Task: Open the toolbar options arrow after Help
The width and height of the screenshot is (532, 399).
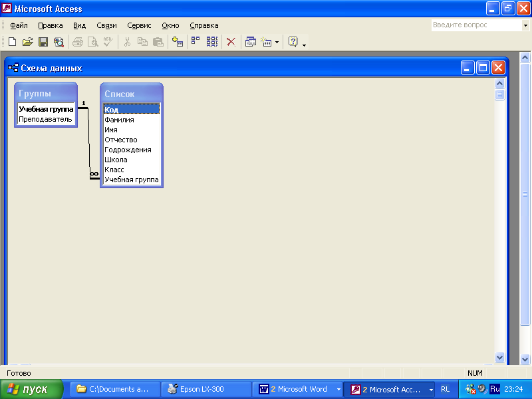Action: [x=304, y=45]
